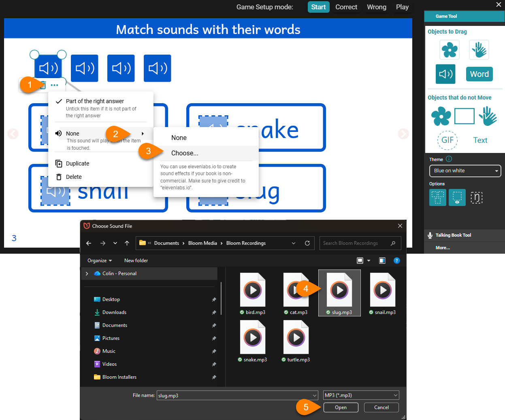Click the Open button in file dialog
Viewport: 505px width, 420px height.
pyautogui.click(x=341, y=407)
